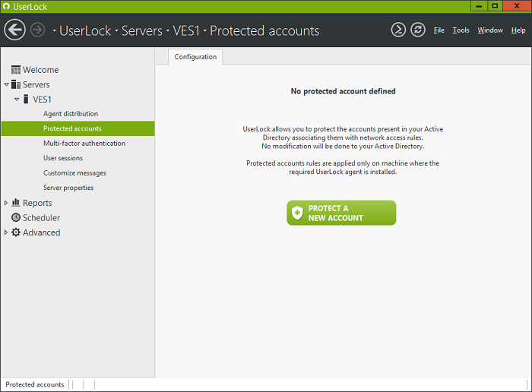The image size is (532, 392).
Task: Open the Help menu
Action: 518,30
